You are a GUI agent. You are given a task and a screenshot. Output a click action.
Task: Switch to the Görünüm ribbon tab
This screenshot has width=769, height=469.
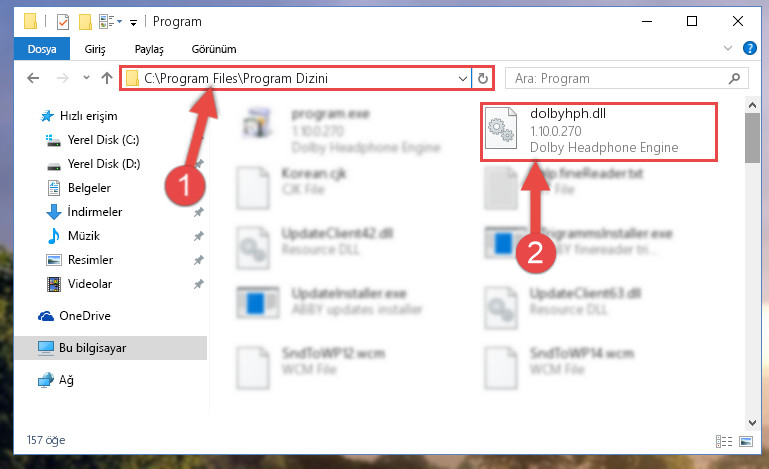point(214,49)
